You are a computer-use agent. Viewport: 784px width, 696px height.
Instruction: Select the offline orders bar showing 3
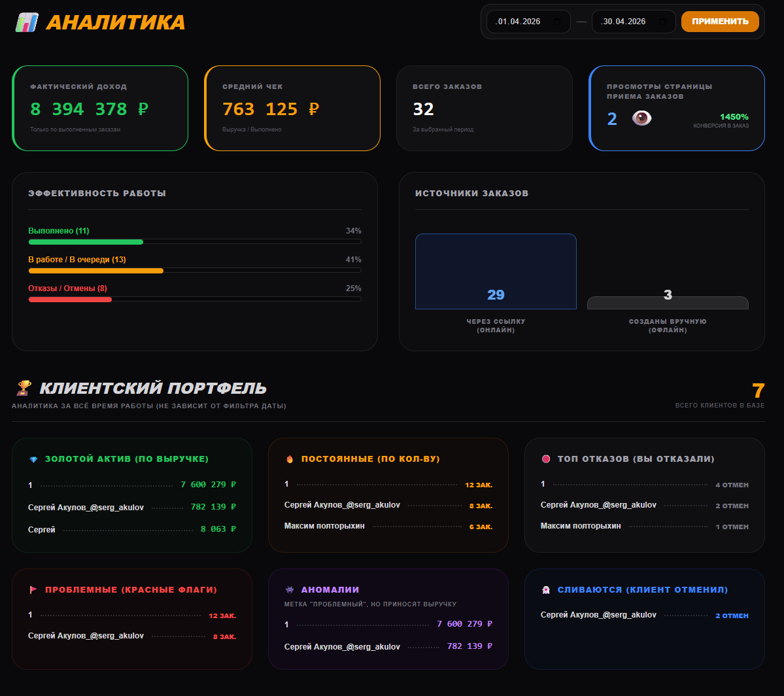[668, 302]
